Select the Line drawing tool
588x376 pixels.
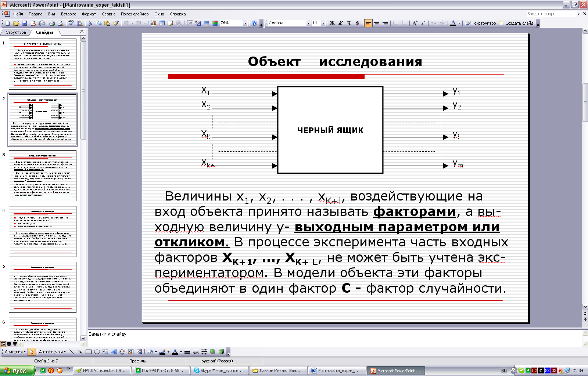tap(72, 352)
